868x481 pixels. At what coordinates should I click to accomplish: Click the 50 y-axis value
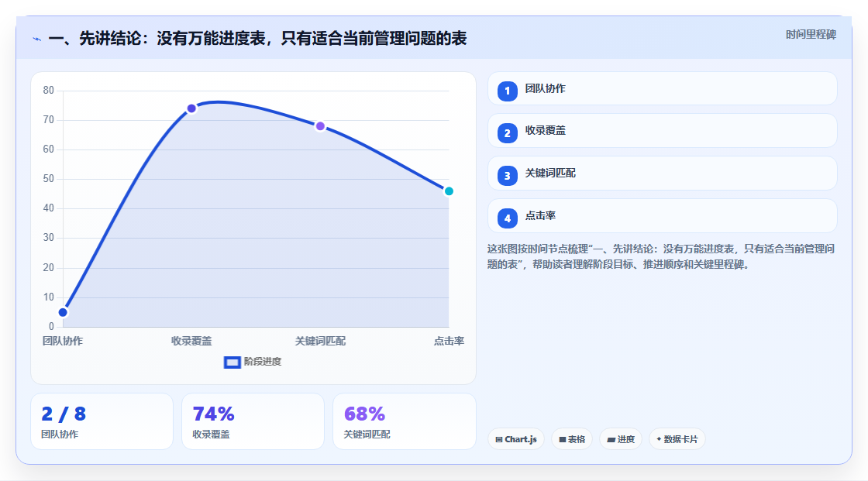pyautogui.click(x=49, y=179)
